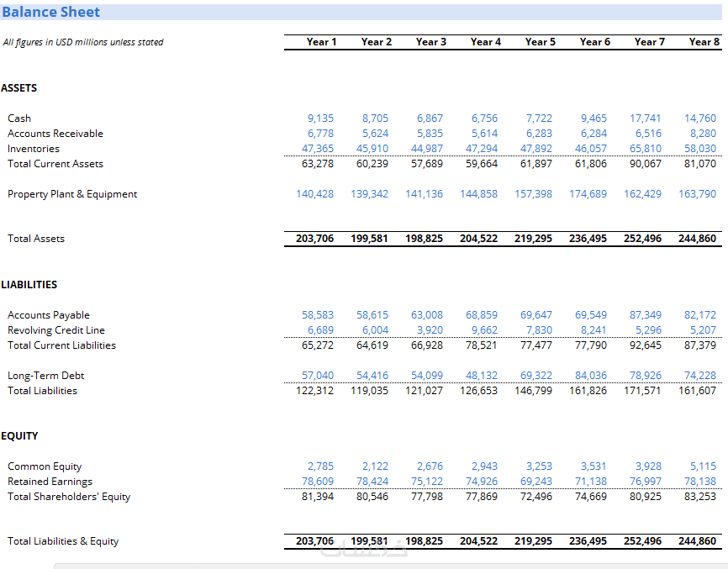Select the Inventories row label

click(x=34, y=149)
